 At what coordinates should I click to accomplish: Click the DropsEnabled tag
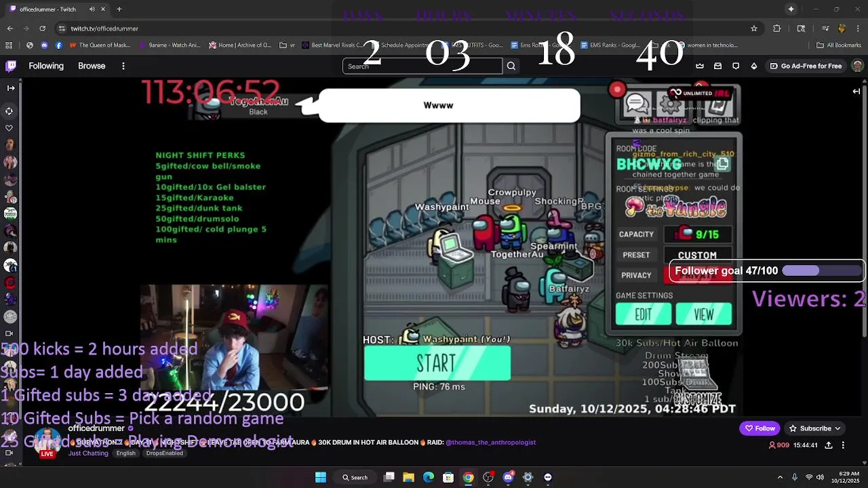pos(164,453)
